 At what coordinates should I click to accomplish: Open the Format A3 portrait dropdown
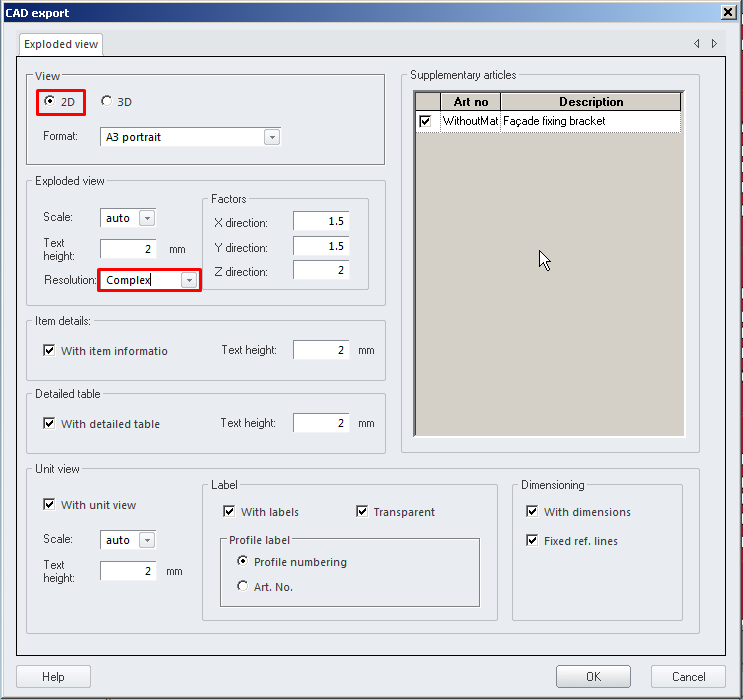pos(272,138)
